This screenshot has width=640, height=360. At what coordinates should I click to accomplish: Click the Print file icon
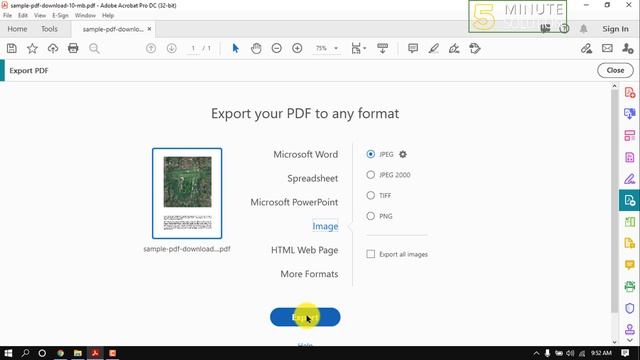coord(73,49)
